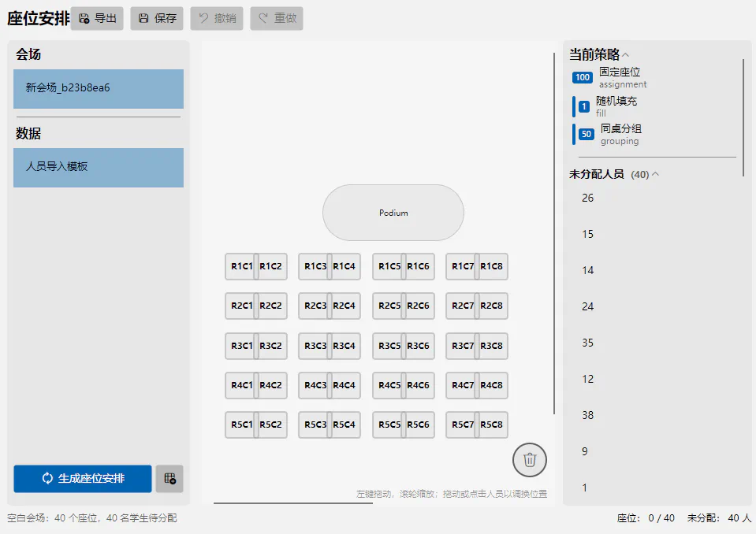Click the 50 priority badge

click(587, 135)
